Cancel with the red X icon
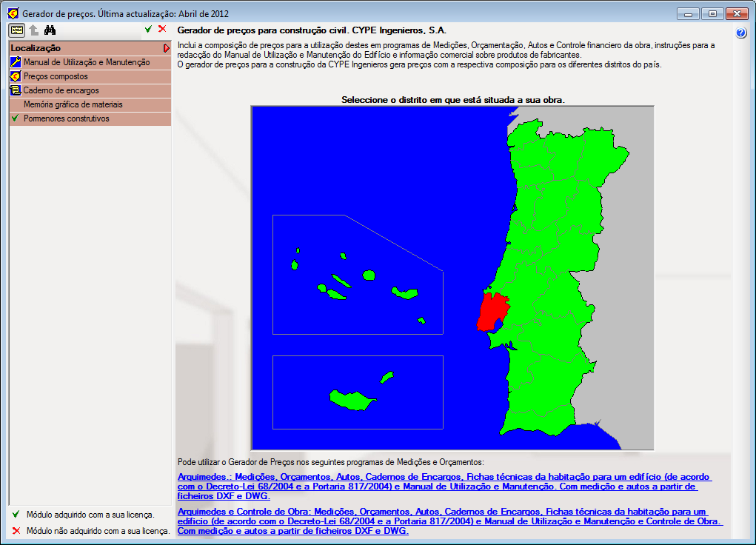This screenshot has height=545, width=756. 162,29
